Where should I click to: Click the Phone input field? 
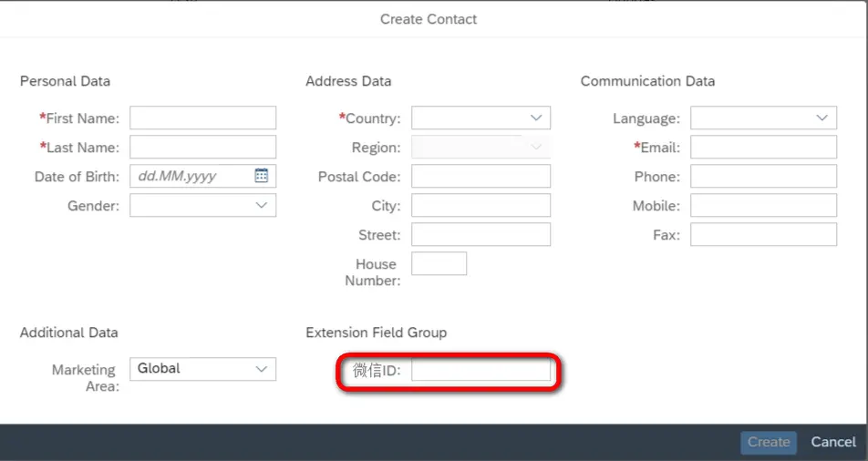coord(763,176)
